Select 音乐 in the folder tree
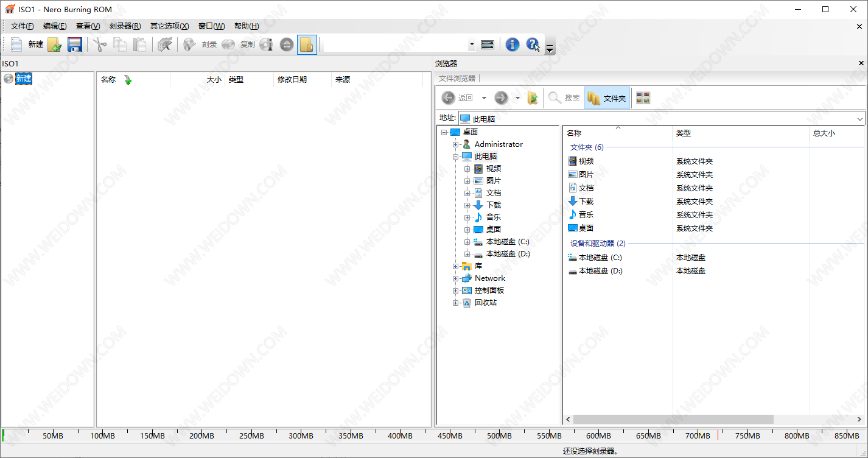868x458 pixels. [494, 217]
